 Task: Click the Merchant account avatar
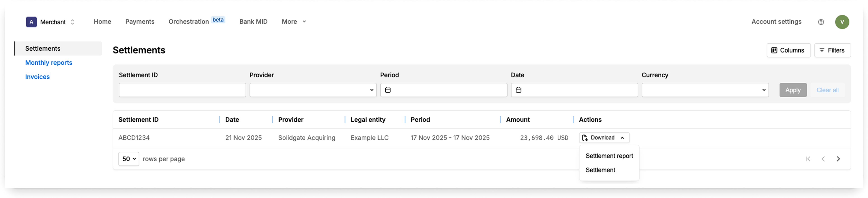[31, 22]
